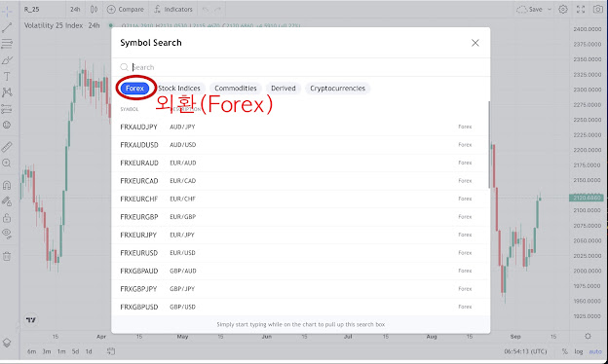Screen dimensions: 608x364
Task: Set date range to 1m
Action: [61, 351]
